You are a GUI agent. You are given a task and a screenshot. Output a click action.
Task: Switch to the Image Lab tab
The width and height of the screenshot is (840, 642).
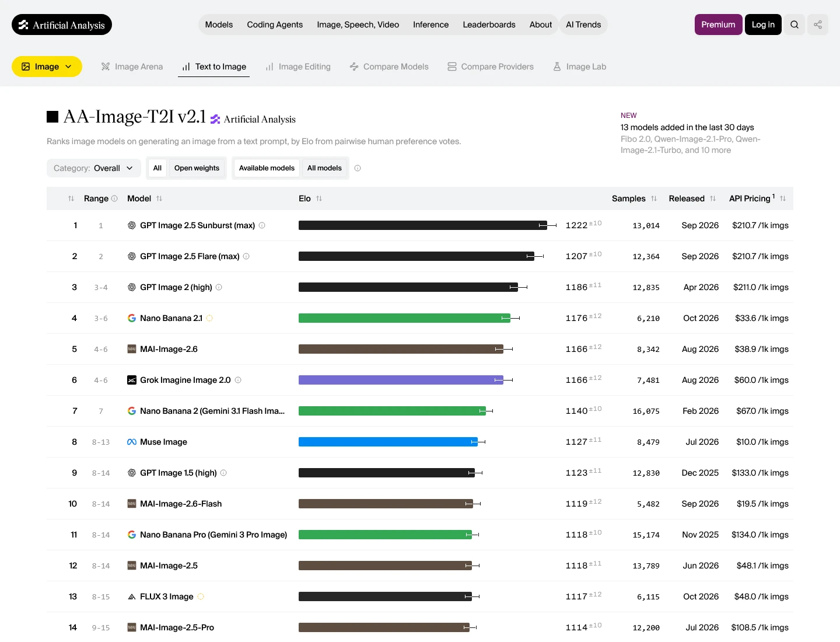click(580, 67)
